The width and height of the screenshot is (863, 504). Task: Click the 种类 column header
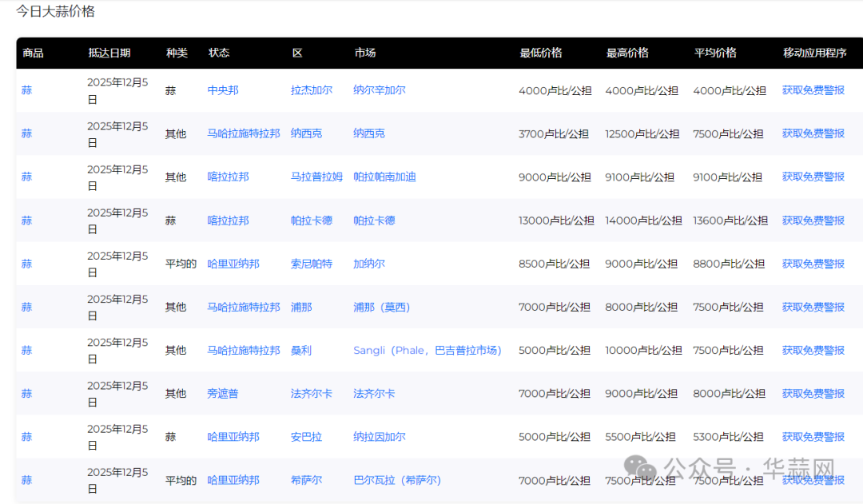click(177, 53)
